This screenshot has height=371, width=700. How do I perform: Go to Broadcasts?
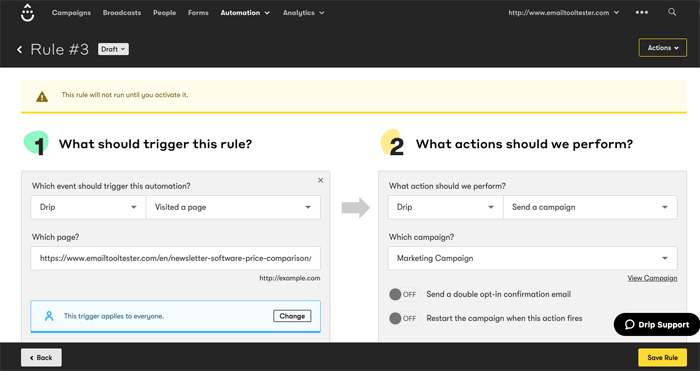coord(122,13)
